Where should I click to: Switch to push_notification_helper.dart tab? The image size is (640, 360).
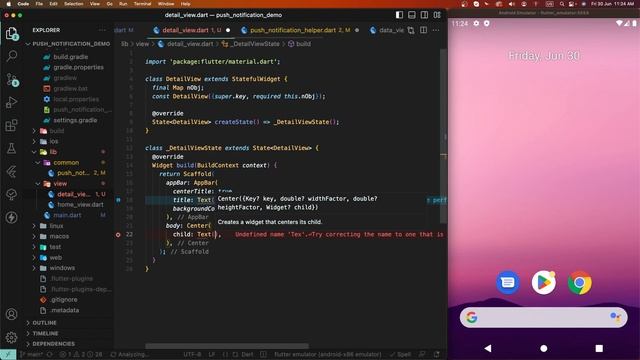pos(300,30)
